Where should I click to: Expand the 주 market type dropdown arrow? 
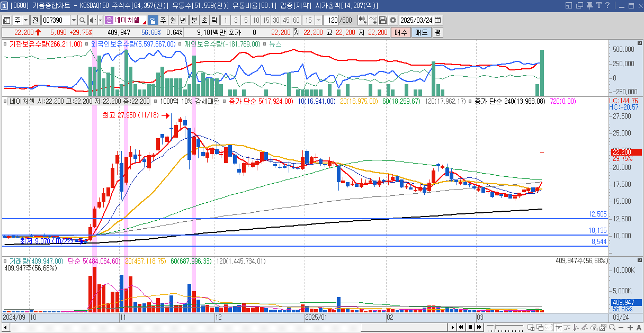26,20
